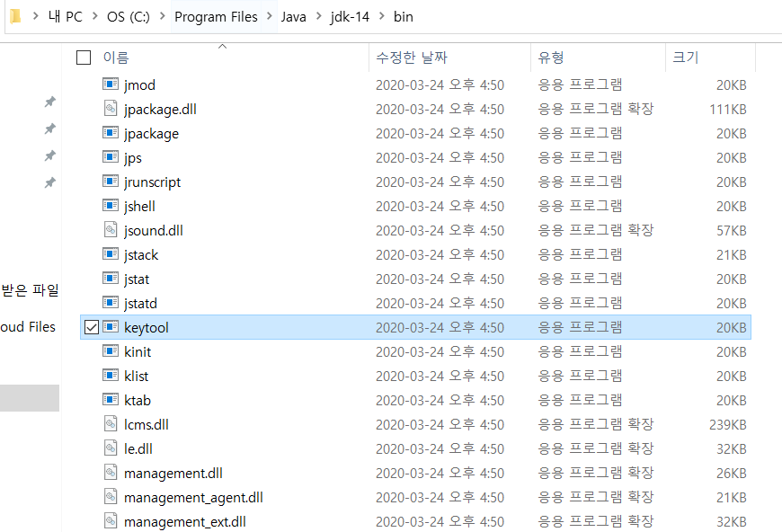Click the bottommost pin icon in the sidebar
Screen dimensions: 782x532
[49, 182]
